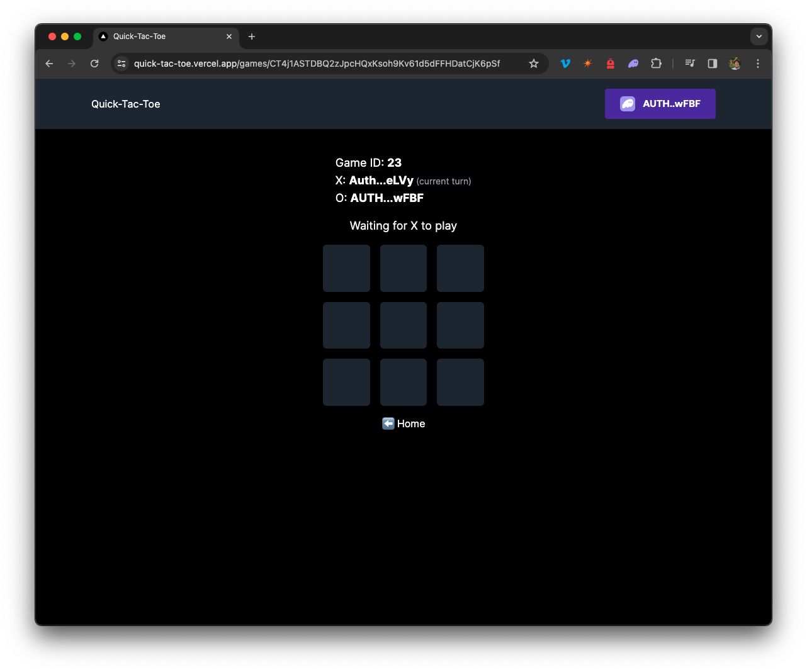This screenshot has width=807, height=672.
Task: Click the top-right board cell
Action: 460,268
